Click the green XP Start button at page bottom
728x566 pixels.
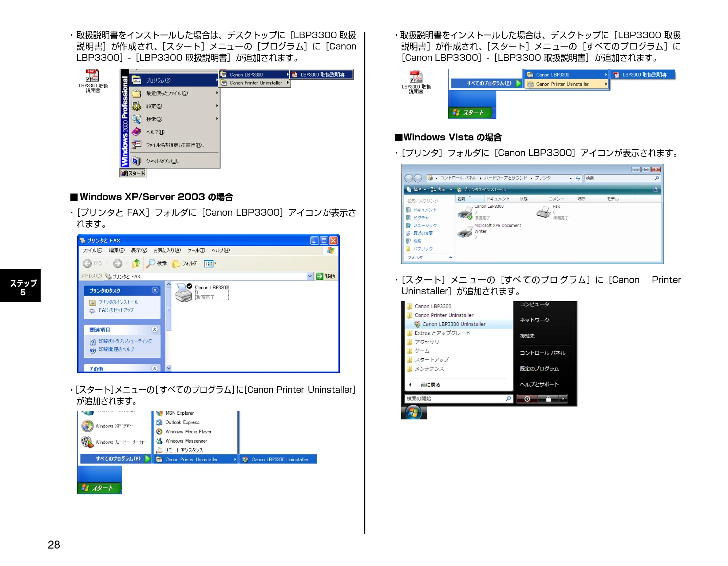tap(99, 488)
